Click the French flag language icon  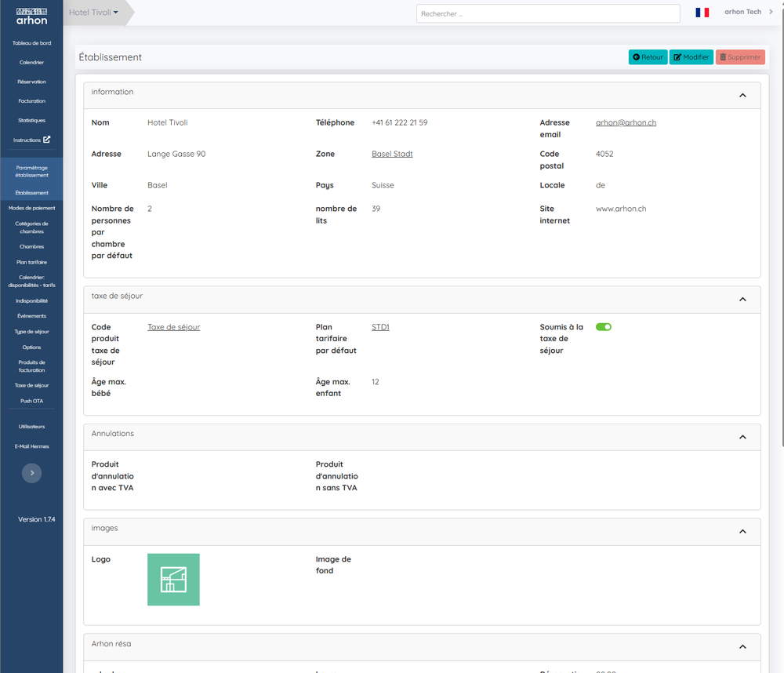point(702,13)
